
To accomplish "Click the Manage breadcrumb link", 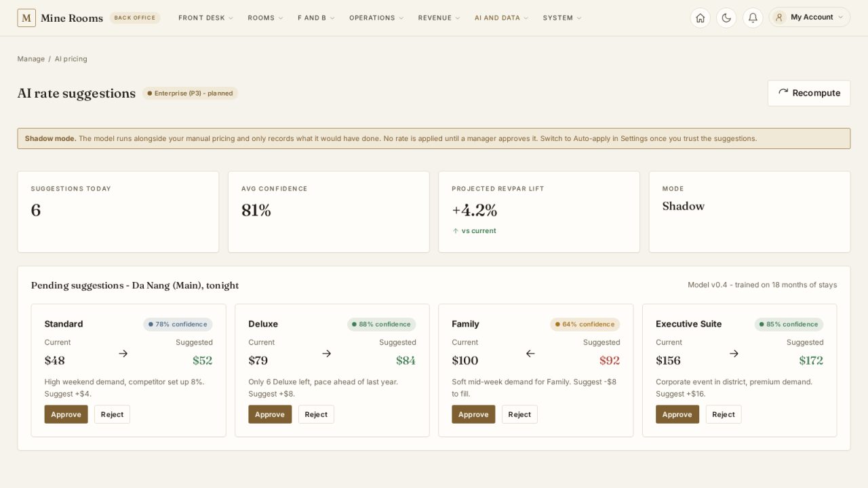I will tap(31, 59).
